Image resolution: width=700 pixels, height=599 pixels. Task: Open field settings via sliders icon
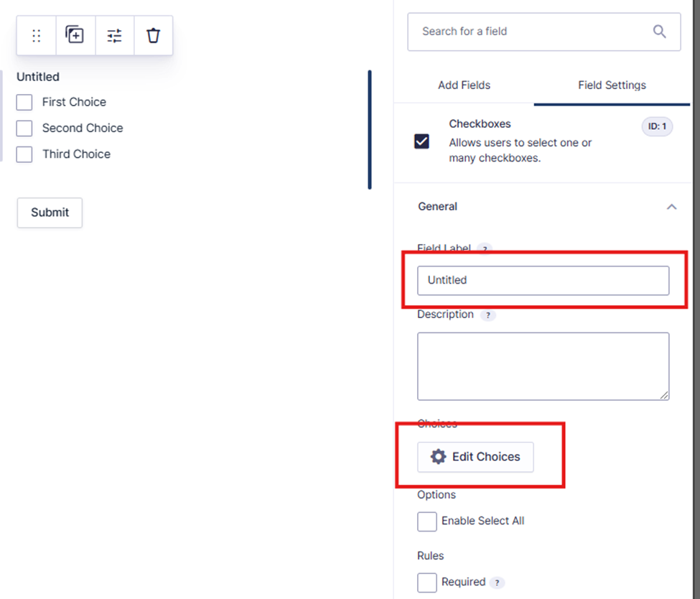(114, 35)
